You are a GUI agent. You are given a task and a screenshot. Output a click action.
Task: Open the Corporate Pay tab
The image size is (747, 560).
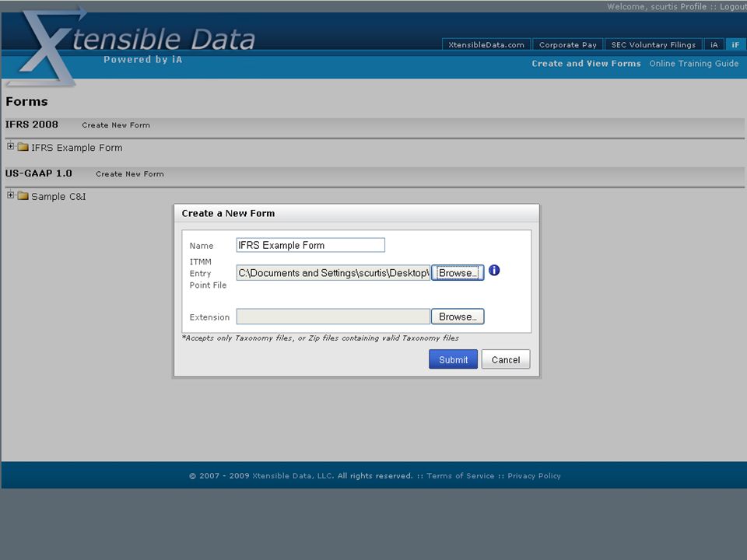pos(568,45)
